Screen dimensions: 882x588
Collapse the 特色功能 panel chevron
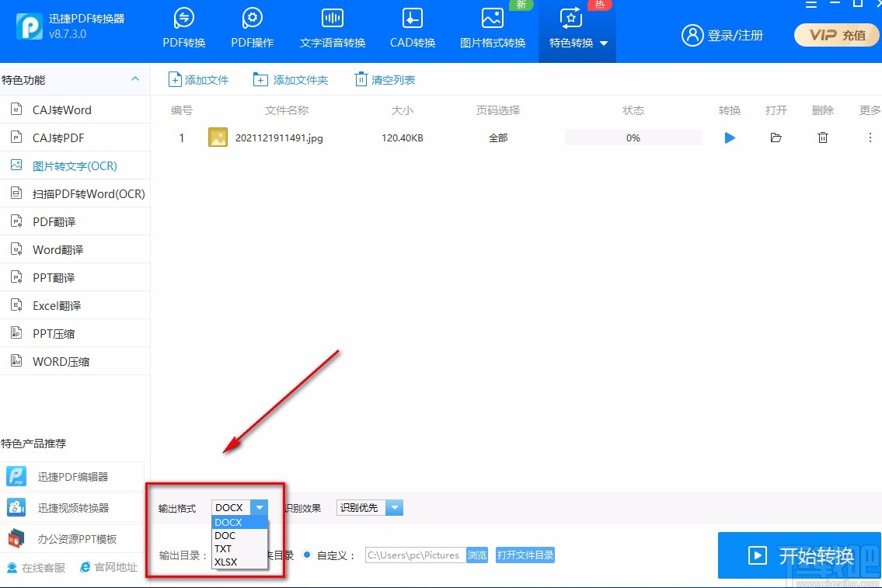134,79
